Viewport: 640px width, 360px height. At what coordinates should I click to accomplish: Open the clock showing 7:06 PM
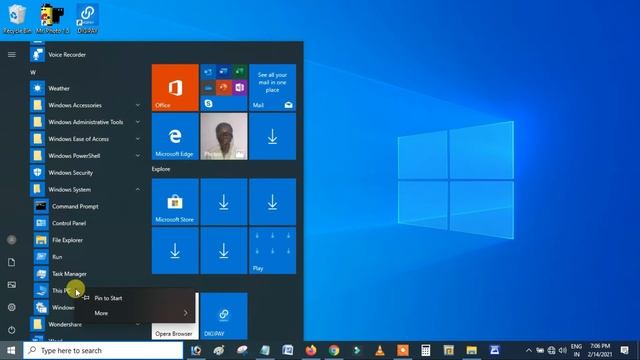[599, 350]
